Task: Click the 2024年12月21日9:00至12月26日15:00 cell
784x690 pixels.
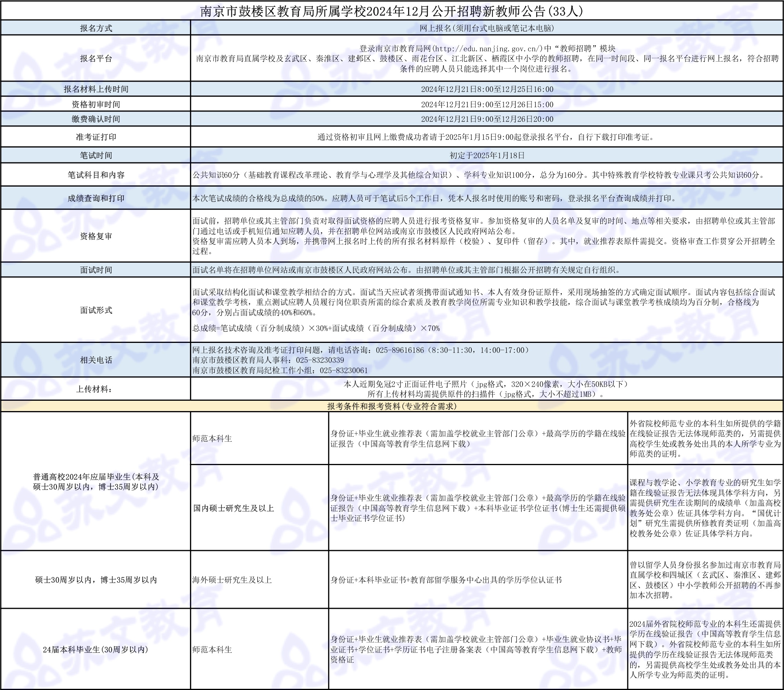Action: 487,104
